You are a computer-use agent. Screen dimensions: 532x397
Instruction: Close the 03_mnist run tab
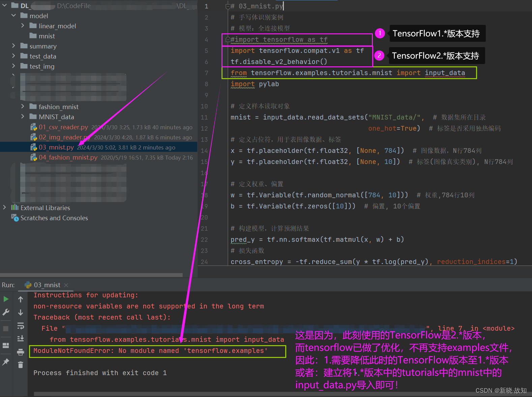(66, 285)
